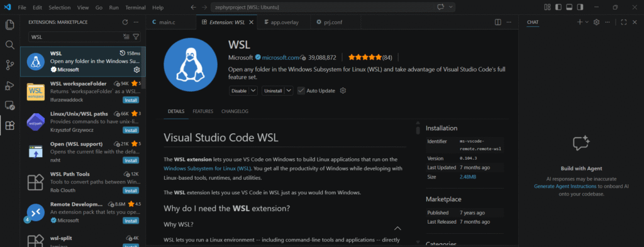
Task: Open the File menu
Action: tap(22, 8)
